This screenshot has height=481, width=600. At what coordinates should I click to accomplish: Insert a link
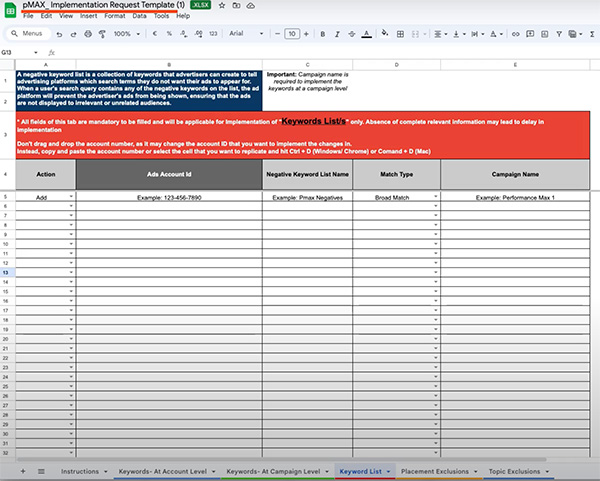515,34
